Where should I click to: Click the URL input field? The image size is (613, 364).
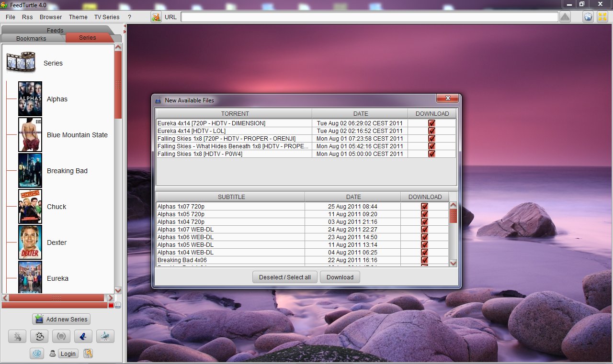tap(369, 17)
